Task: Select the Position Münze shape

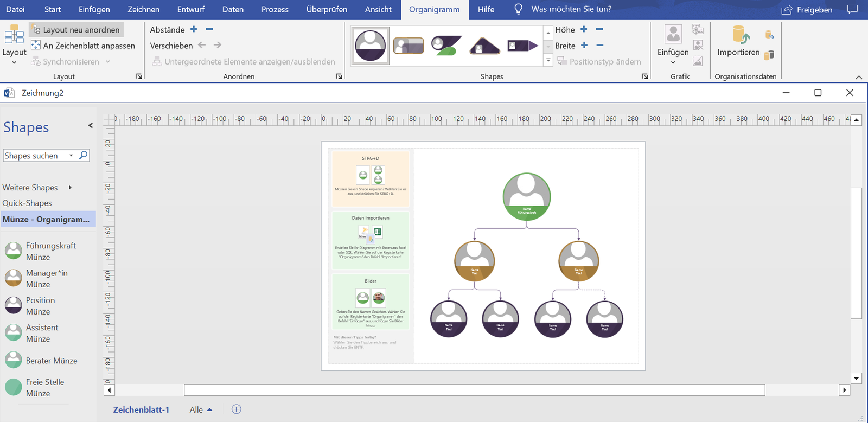Action: (30, 306)
